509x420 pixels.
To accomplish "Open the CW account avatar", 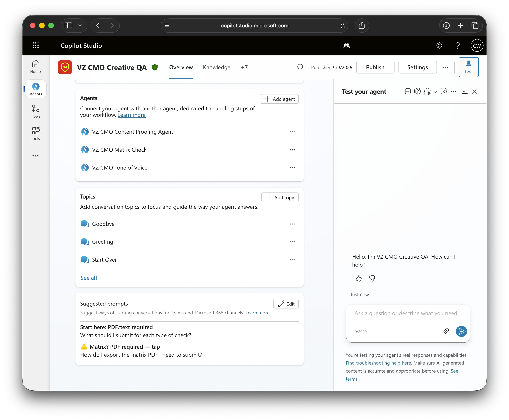I will coord(477,46).
